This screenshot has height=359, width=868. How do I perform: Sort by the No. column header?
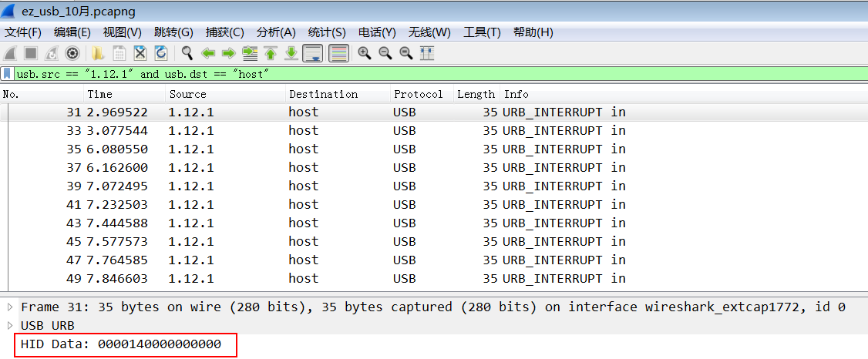[42, 94]
